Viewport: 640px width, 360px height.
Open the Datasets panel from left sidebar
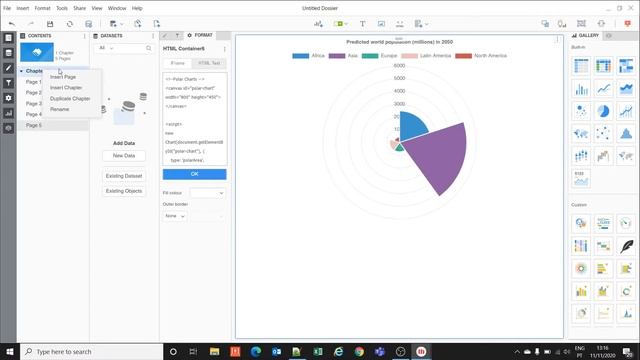coord(9,53)
